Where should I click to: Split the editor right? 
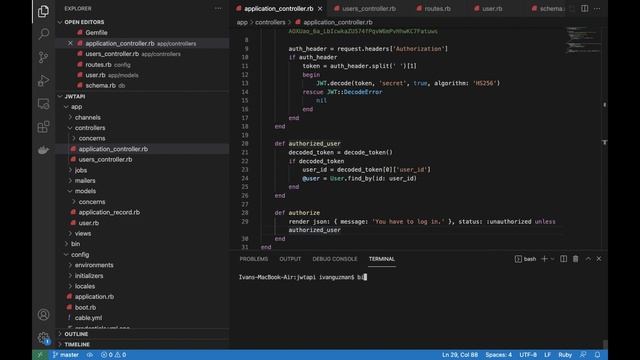584,8
